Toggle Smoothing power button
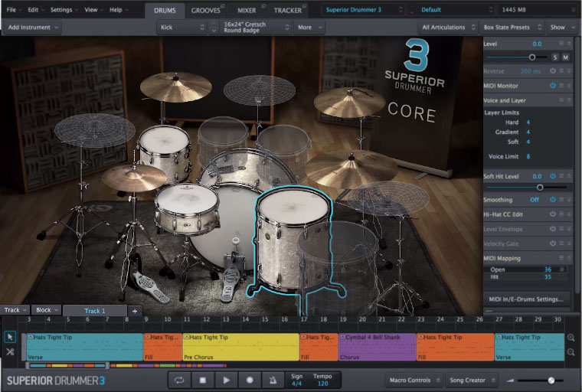 (x=553, y=199)
